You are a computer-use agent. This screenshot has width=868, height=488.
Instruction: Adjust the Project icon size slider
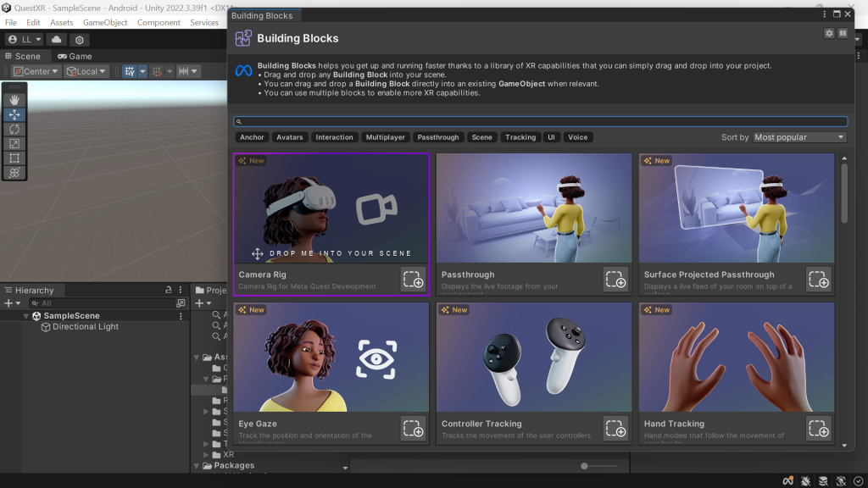599,466
